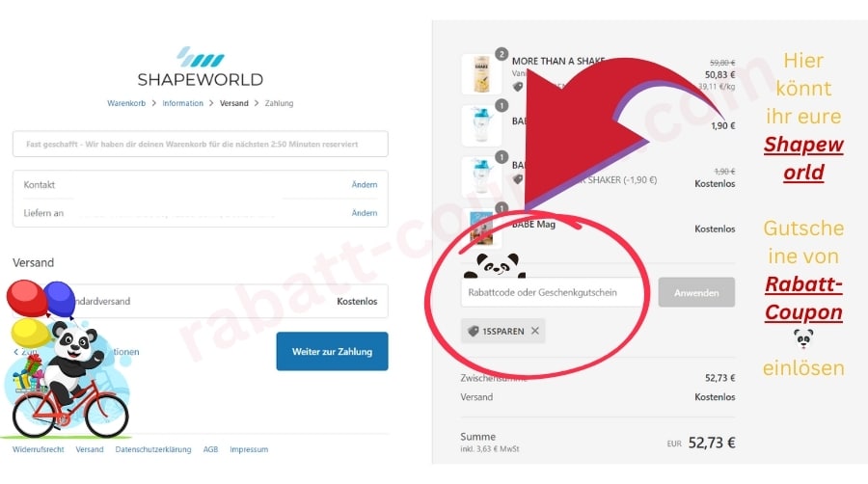The image size is (868, 484).
Task: Click Weiter zur Zahlung button
Action: coord(332,351)
